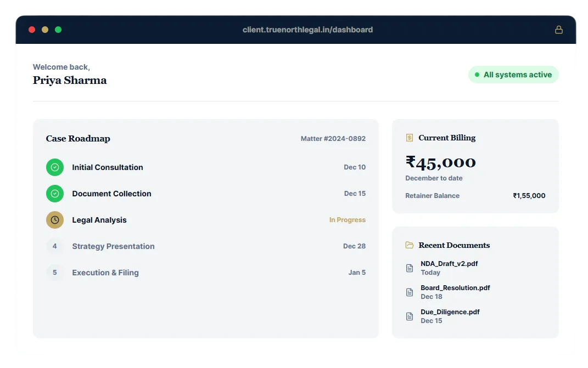Viewport: 588px width, 368px height.
Task: Open the NDA_Draft_v2.pdf document
Action: (449, 264)
